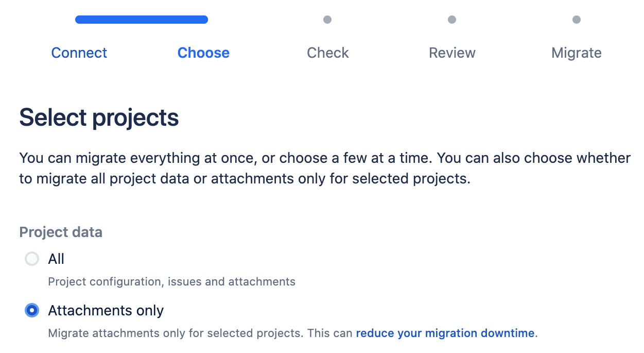Click the Project data section label
The height and width of the screenshot is (353, 644).
point(61,232)
